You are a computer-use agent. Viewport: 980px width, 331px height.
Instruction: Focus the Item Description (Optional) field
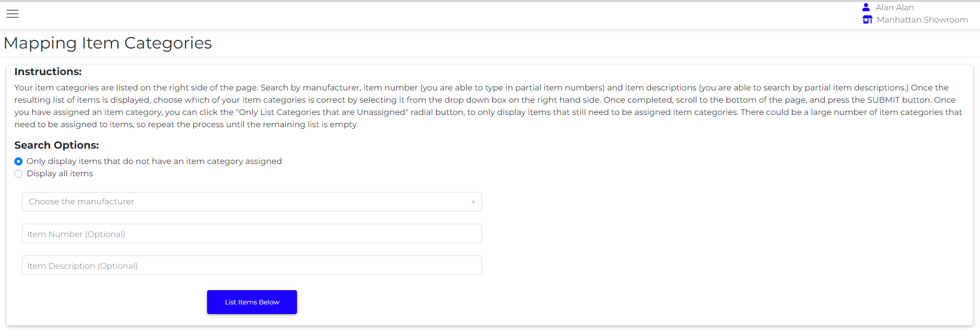(252, 265)
